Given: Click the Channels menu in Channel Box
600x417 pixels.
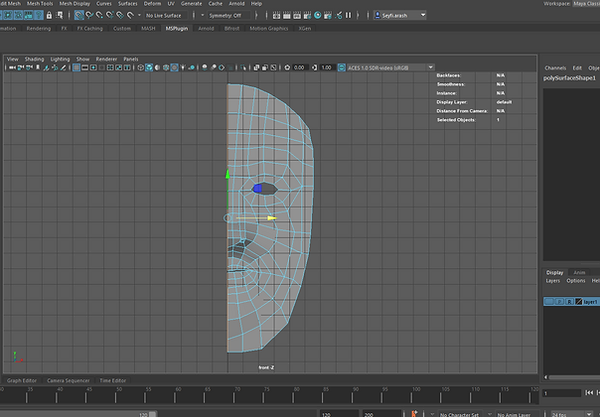Looking at the screenshot, I should tap(555, 68).
